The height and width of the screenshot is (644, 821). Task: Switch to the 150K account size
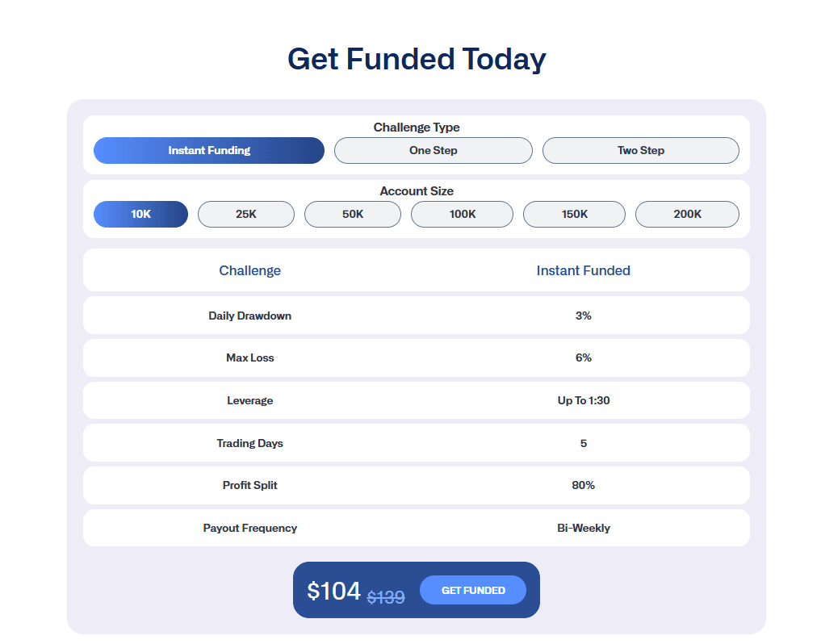click(x=574, y=214)
